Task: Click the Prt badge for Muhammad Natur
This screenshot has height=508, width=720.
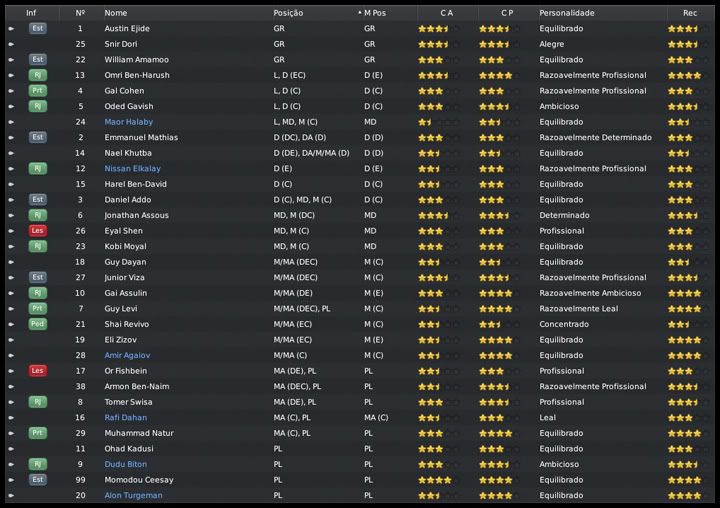Action: (37, 433)
